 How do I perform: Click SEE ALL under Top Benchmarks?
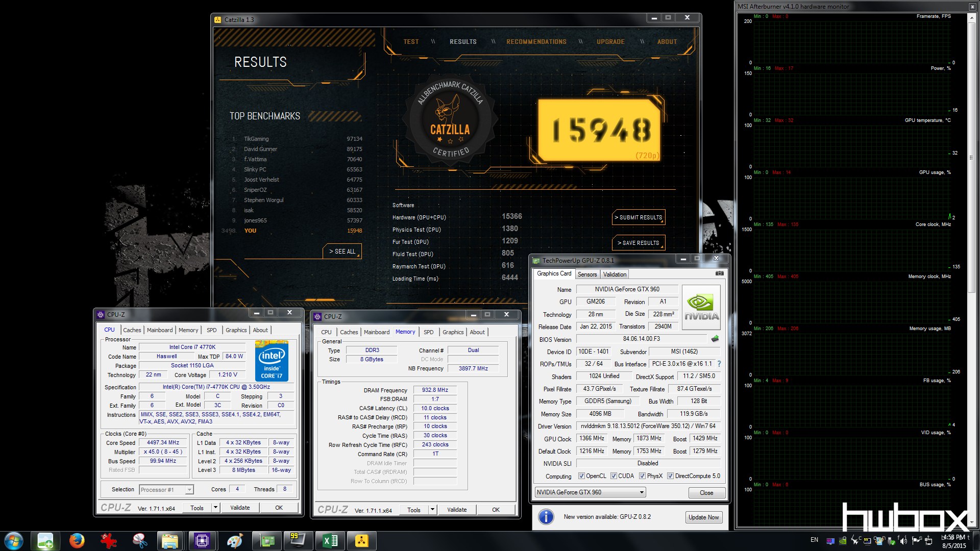342,252
